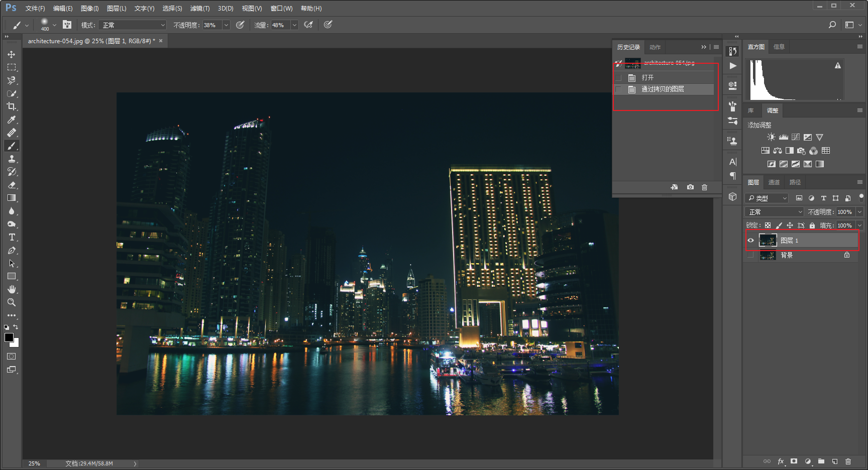Delete layer with trash icon
The image size is (868, 470).
tap(848, 461)
